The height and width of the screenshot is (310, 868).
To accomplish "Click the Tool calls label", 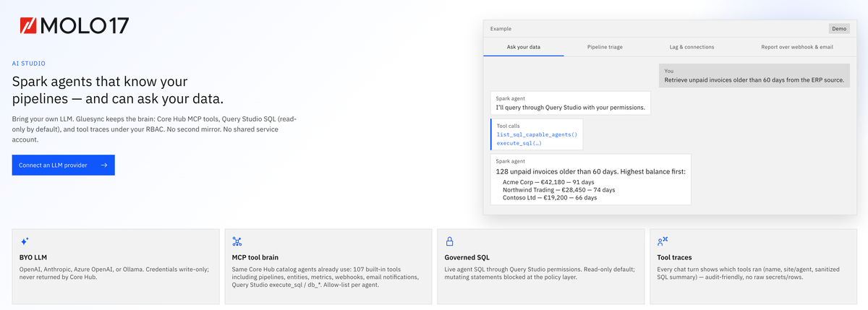I will (508, 126).
